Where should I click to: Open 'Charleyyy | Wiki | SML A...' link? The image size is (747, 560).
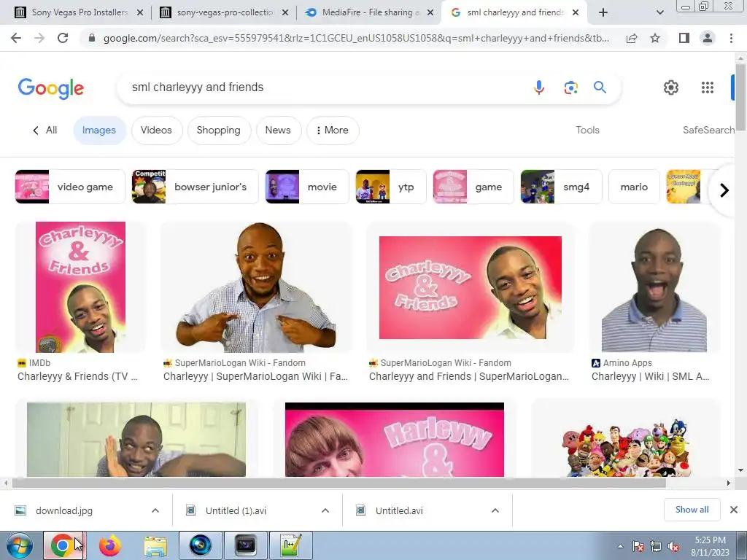[x=650, y=376]
